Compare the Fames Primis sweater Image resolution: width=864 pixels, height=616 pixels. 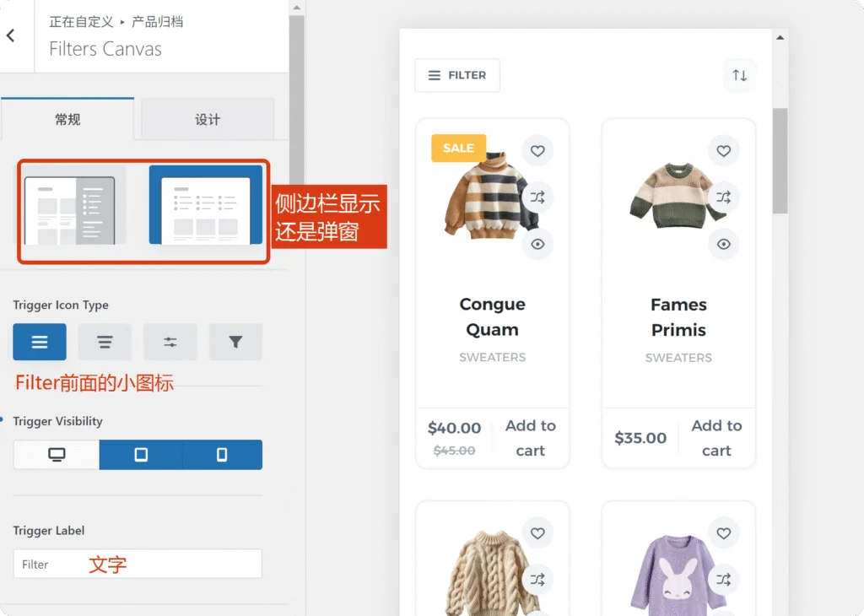point(723,197)
